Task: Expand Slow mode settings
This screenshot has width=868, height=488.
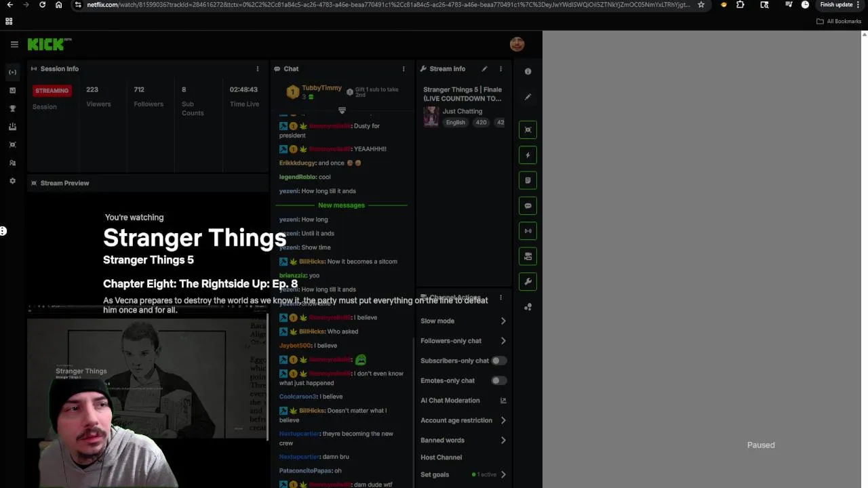Action: point(463,321)
